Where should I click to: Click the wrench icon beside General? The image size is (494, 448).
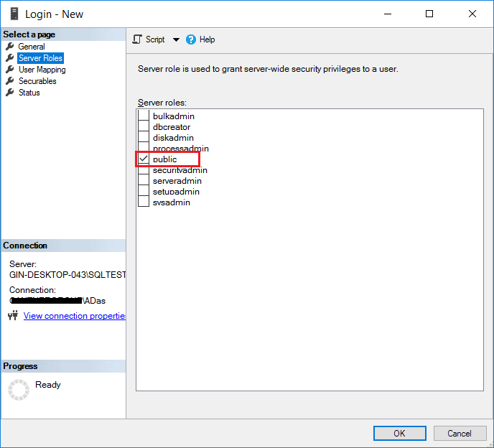point(10,47)
